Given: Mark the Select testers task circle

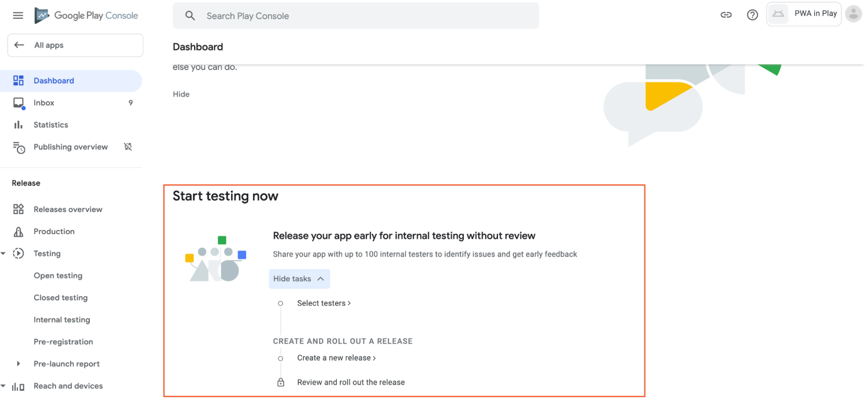Looking at the screenshot, I should pyautogui.click(x=281, y=303).
